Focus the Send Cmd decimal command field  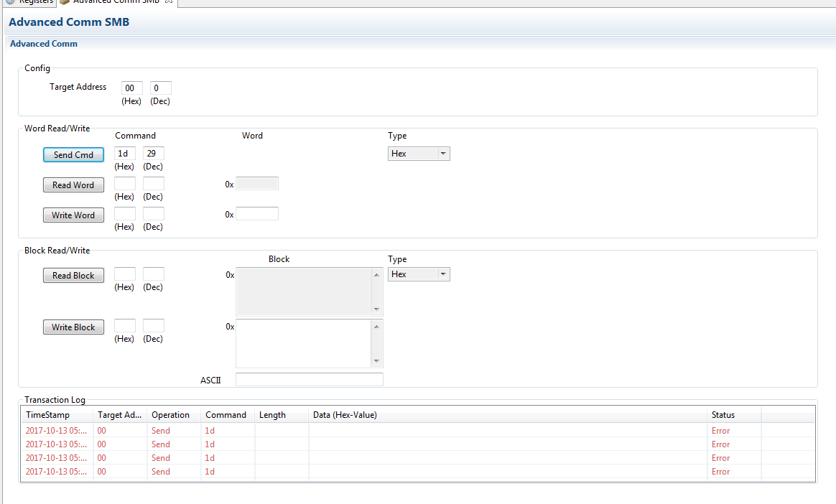pyautogui.click(x=154, y=154)
